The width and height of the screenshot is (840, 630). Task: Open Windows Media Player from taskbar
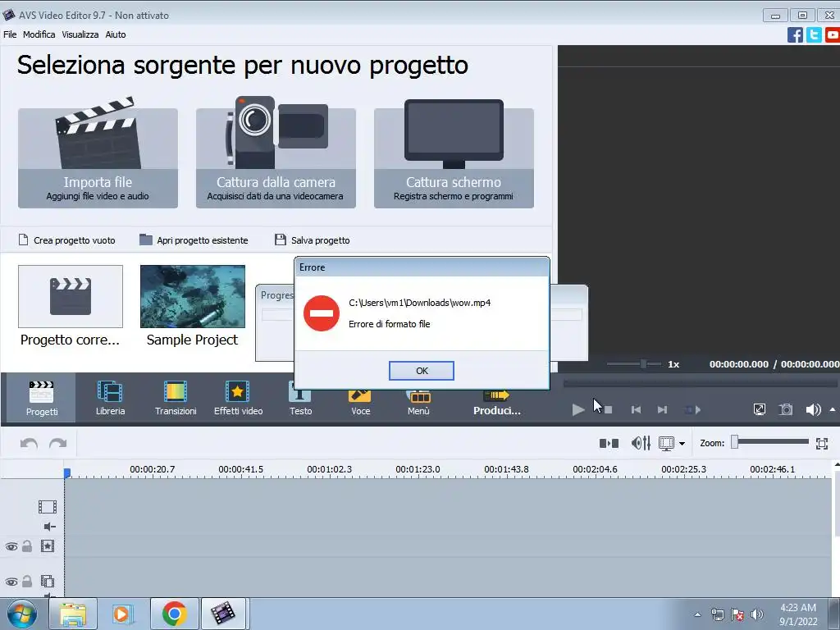coord(123,614)
